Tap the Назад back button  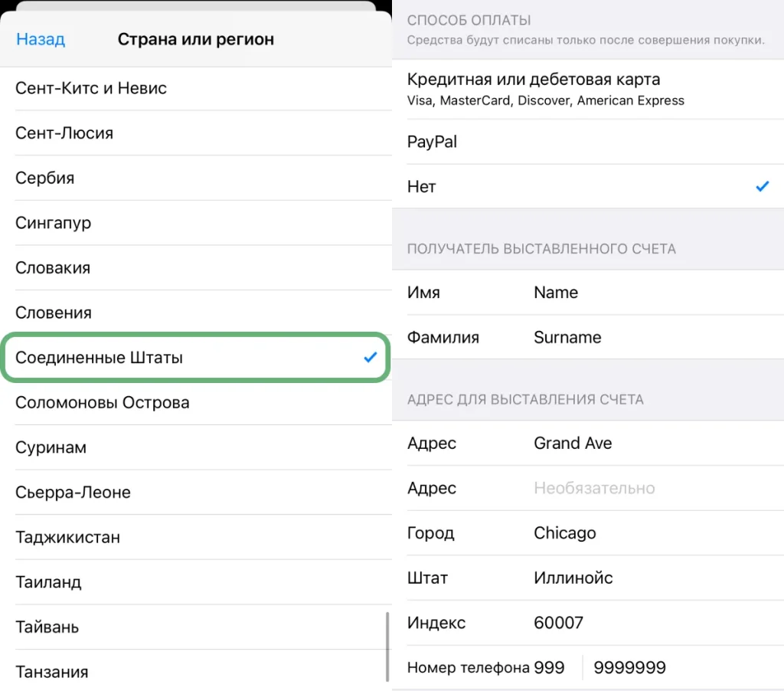point(41,39)
